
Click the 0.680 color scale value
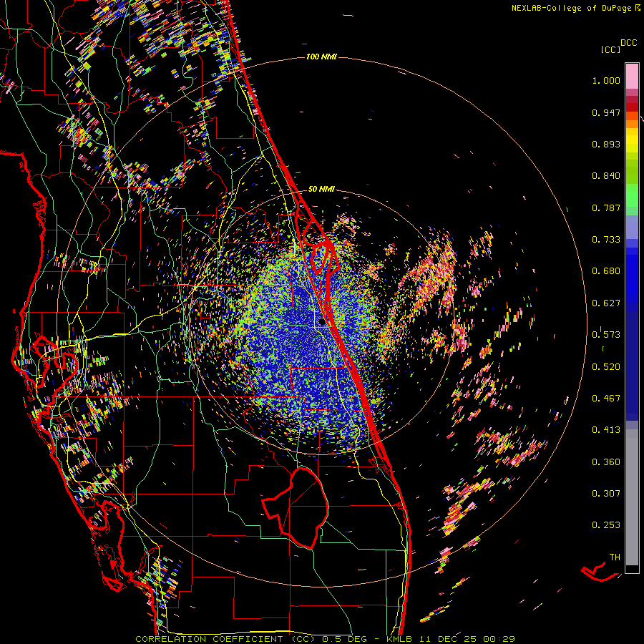tap(606, 271)
